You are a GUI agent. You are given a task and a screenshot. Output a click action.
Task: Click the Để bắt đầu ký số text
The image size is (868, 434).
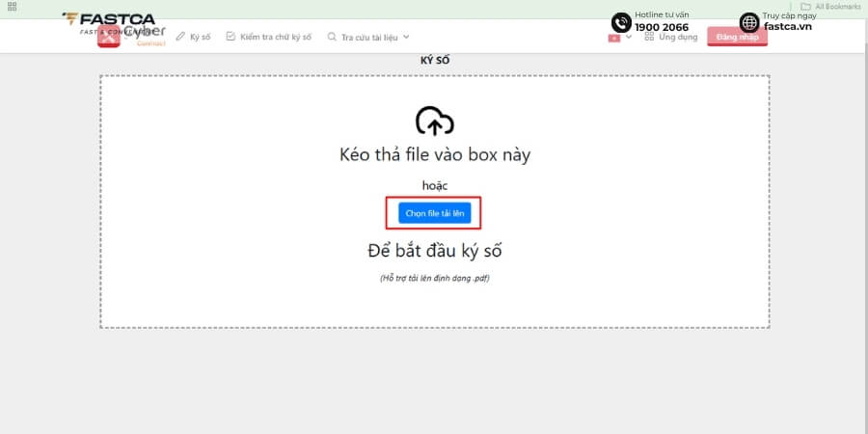pos(435,251)
